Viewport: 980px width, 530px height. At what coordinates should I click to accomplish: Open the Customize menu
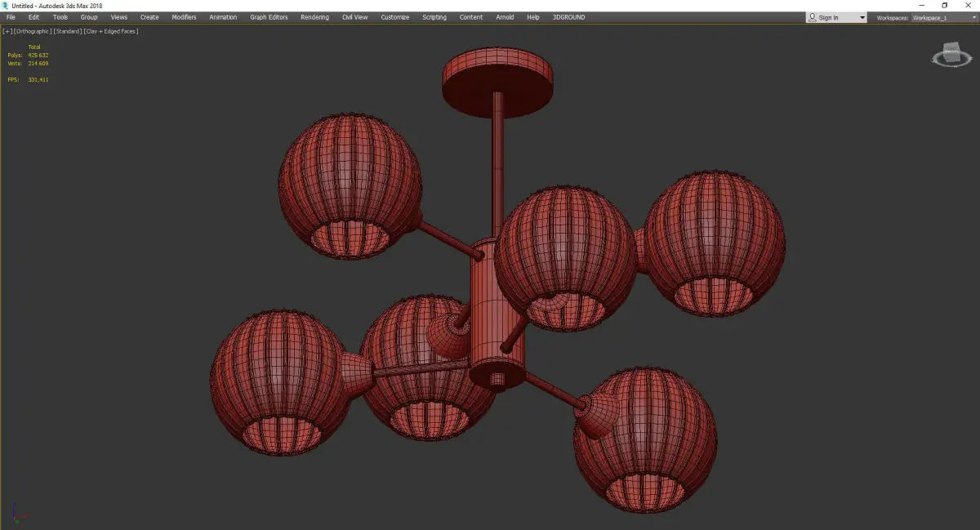[x=395, y=17]
